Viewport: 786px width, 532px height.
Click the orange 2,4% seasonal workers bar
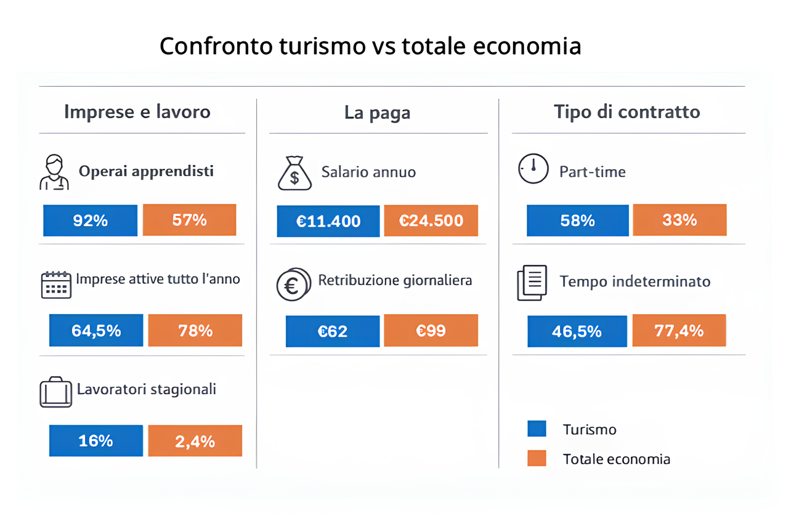195,441
